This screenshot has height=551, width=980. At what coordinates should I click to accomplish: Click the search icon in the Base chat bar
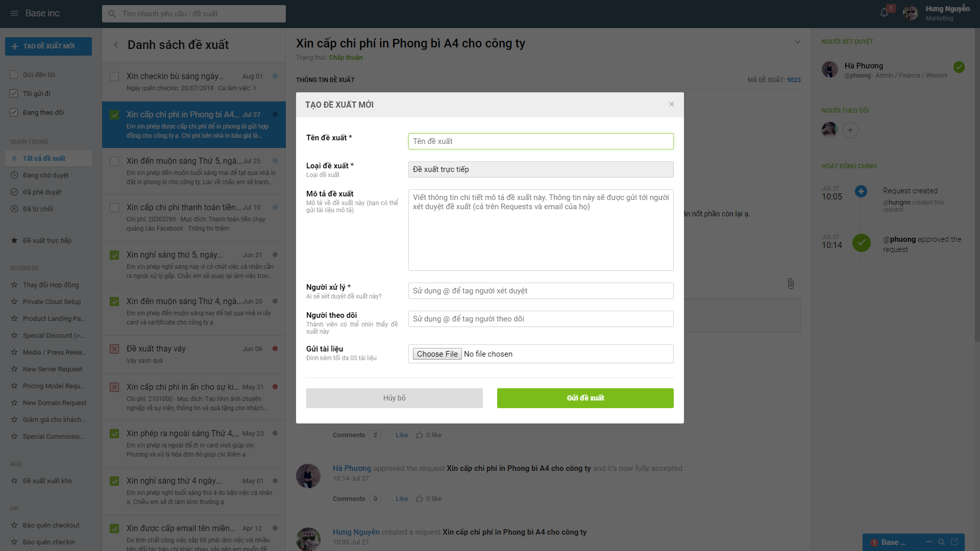[941, 542]
